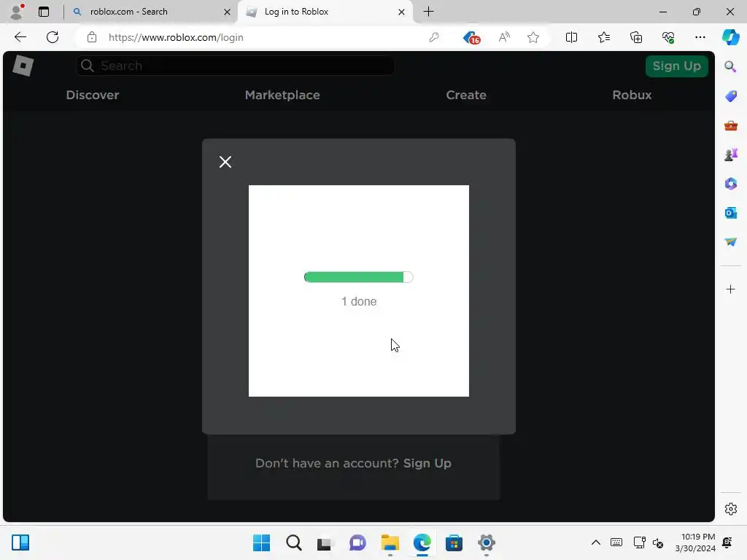Go to Discover in Roblox navigation

(x=93, y=95)
